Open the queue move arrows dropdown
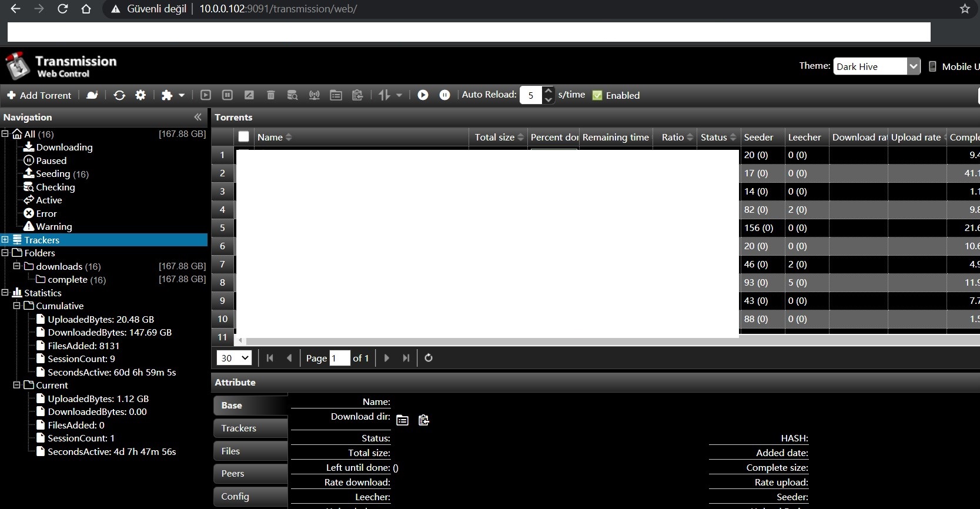Screen dimensions: 980x509 (x=390, y=95)
